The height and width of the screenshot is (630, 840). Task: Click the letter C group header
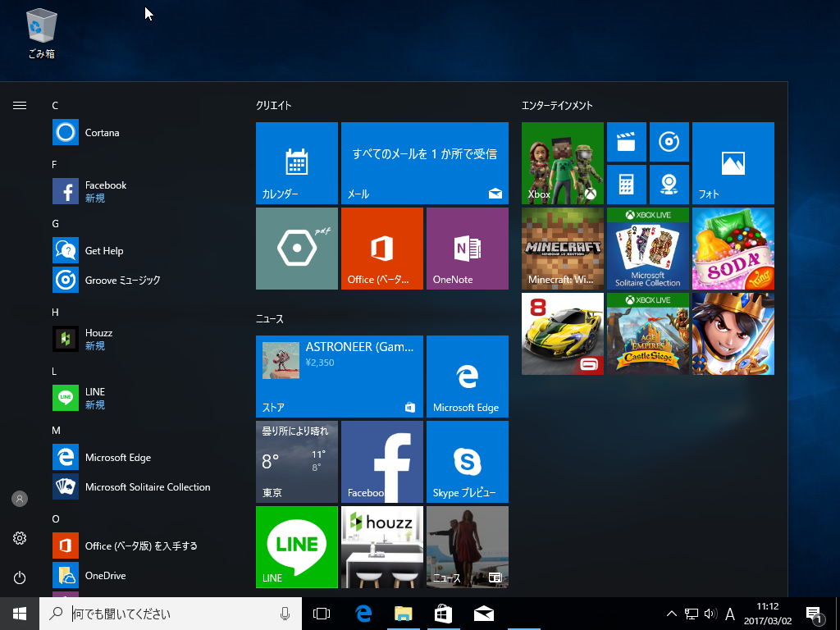click(55, 106)
